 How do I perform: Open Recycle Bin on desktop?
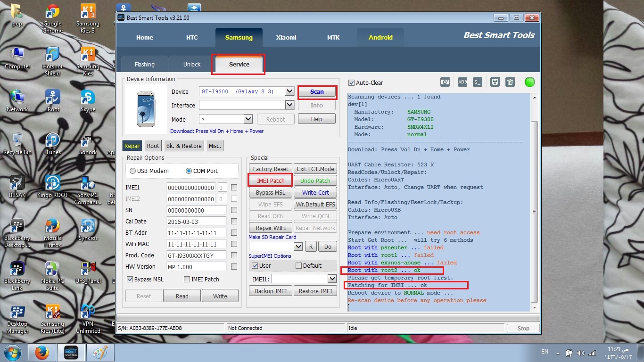[x=17, y=144]
